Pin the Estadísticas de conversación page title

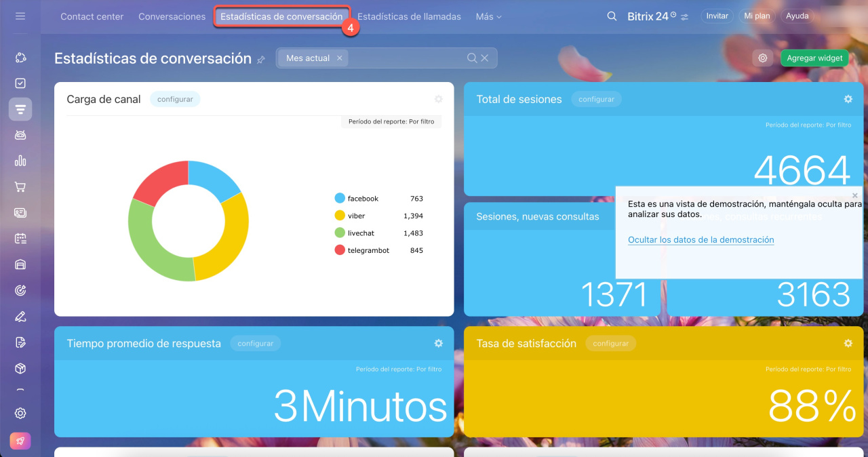click(261, 60)
